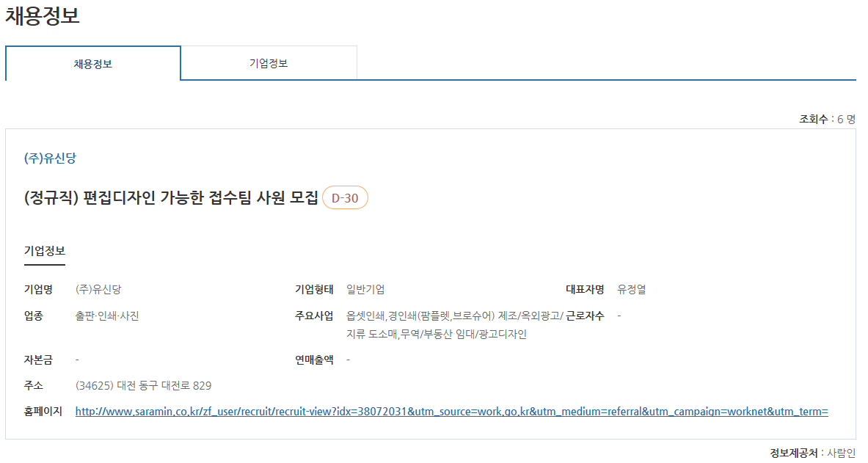
Task: Click the 주요사업 text starting 옵셋인쇄
Action: pyautogui.click(x=454, y=324)
